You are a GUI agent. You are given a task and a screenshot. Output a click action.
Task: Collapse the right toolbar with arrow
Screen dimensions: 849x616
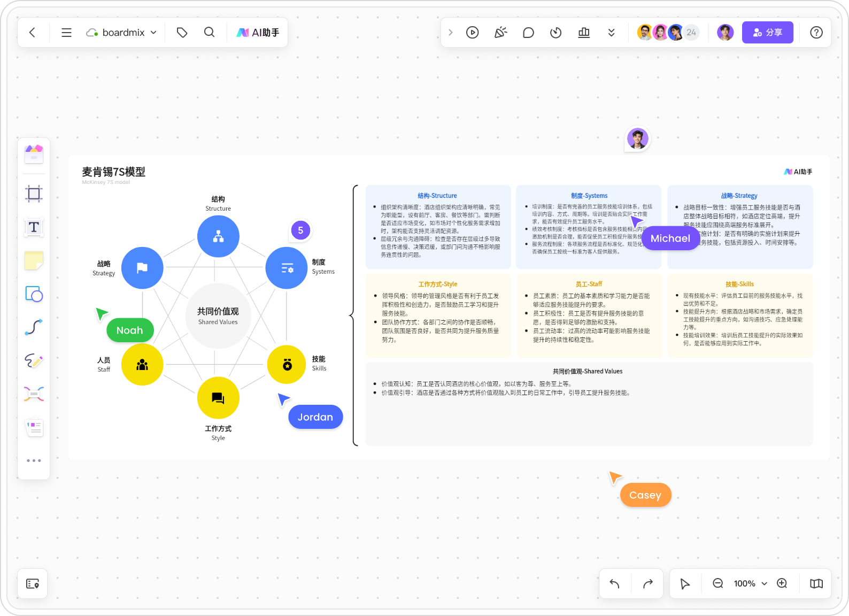pyautogui.click(x=451, y=33)
